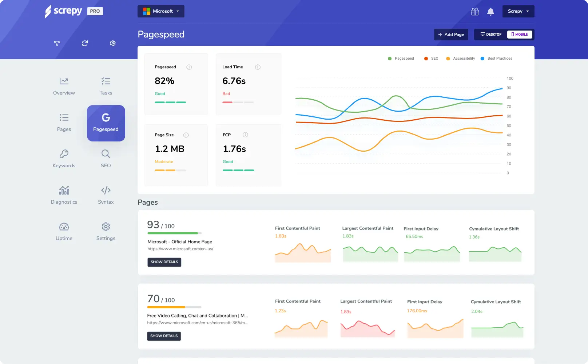Click the 1.76s FCP value
Viewport: 588px width, 364px height.
click(x=234, y=149)
